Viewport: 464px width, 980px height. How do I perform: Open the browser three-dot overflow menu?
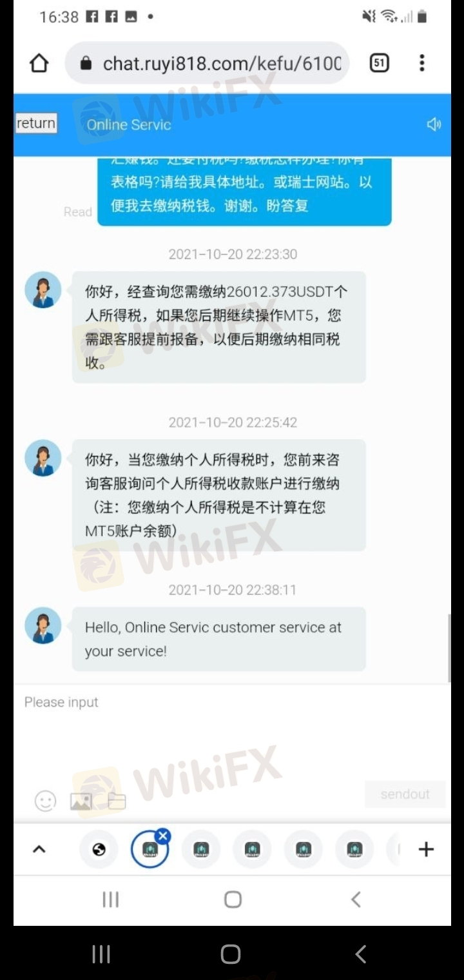click(422, 63)
